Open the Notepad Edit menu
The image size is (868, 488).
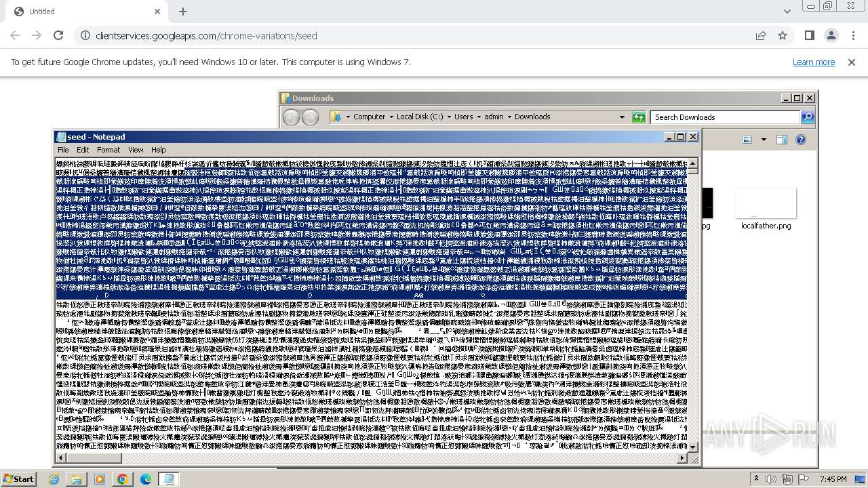83,150
